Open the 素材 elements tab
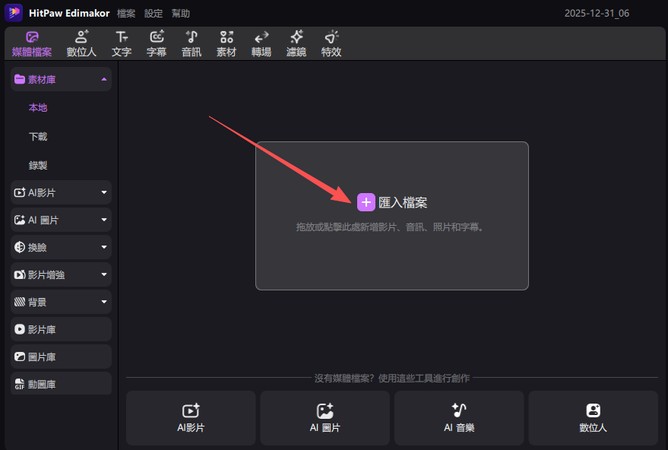The image size is (668, 450). click(x=226, y=44)
